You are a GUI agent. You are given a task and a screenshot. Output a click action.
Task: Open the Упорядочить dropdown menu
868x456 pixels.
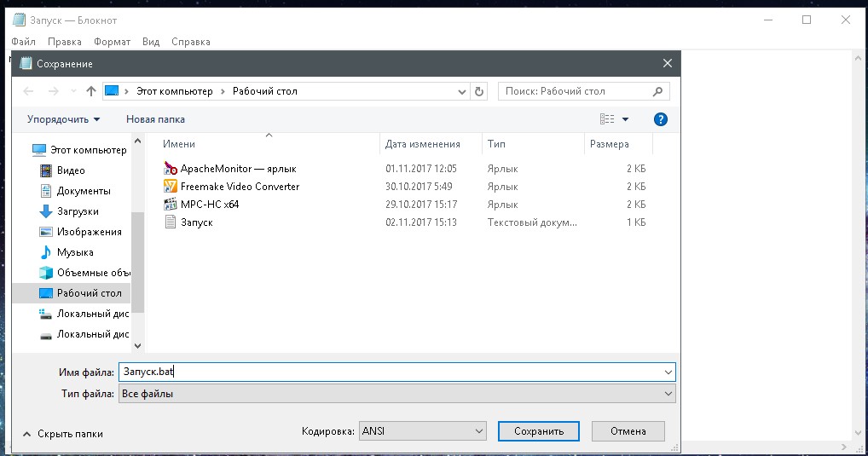point(63,119)
